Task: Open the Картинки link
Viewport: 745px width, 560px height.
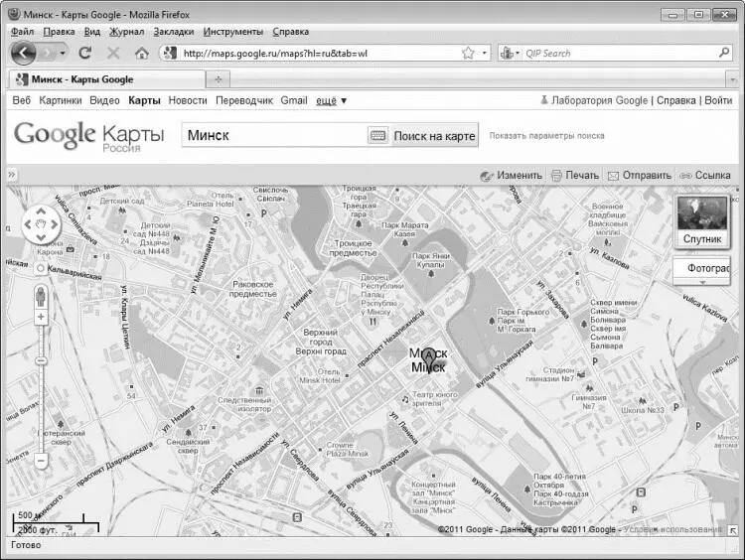Action: tap(61, 100)
